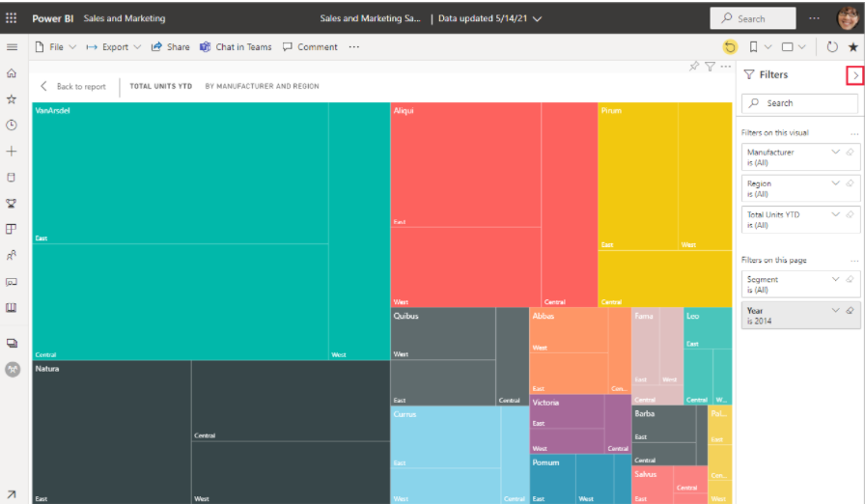
Task: Expand the Region filter card
Action: (x=835, y=183)
